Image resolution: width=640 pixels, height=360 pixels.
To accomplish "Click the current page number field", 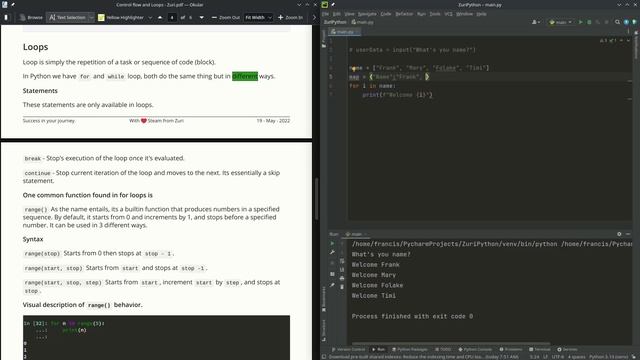I will point(172,18).
